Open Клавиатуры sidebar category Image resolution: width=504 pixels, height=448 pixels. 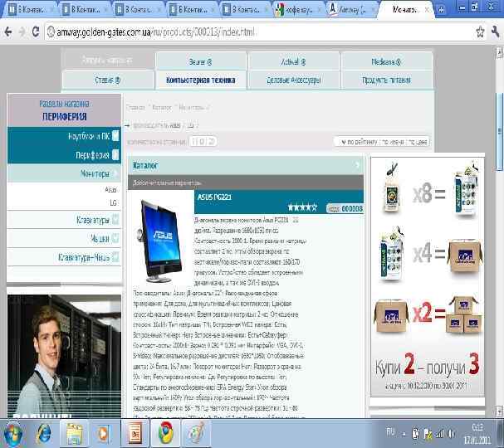click(x=92, y=220)
